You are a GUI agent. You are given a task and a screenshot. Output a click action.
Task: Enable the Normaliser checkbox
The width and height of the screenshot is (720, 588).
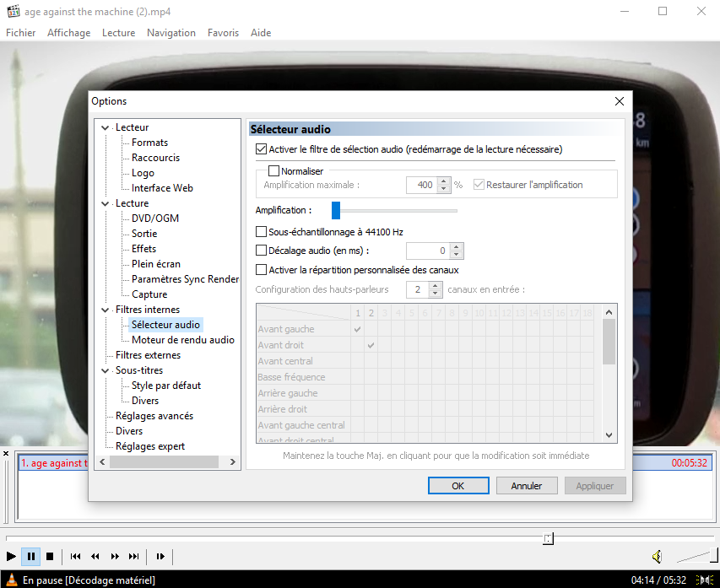tap(273, 171)
